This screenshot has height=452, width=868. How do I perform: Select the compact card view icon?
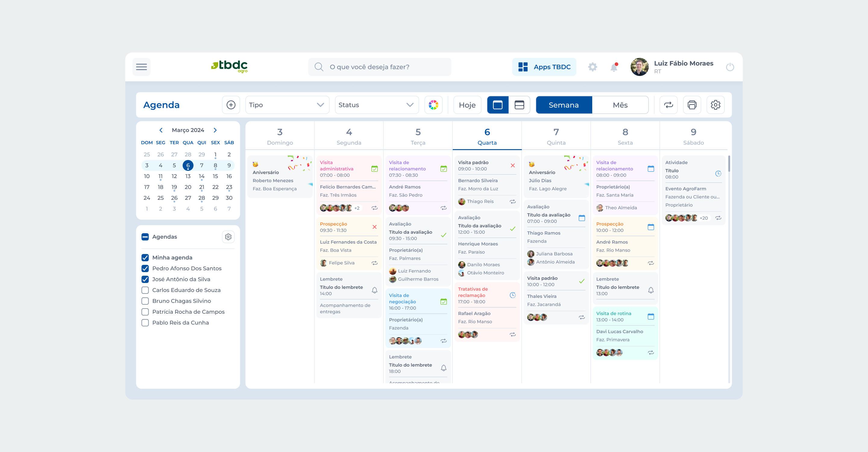click(519, 105)
